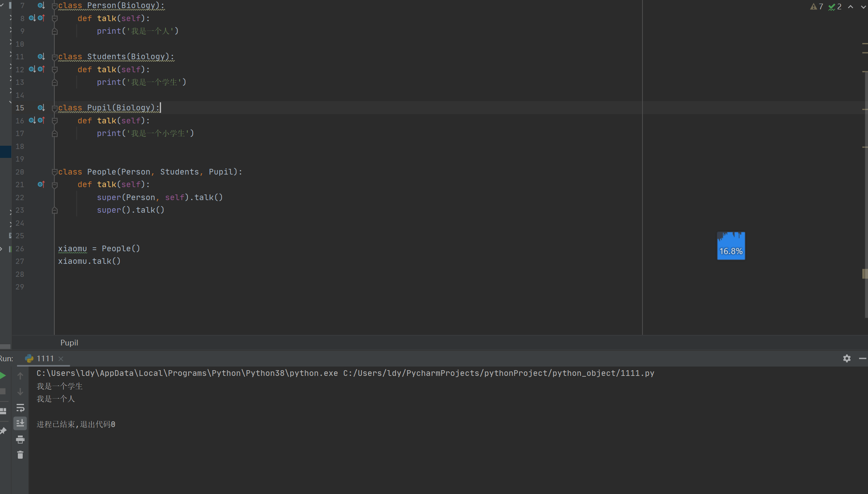Go to next highlighted error arrow
The height and width of the screenshot is (494, 868).
863,7
